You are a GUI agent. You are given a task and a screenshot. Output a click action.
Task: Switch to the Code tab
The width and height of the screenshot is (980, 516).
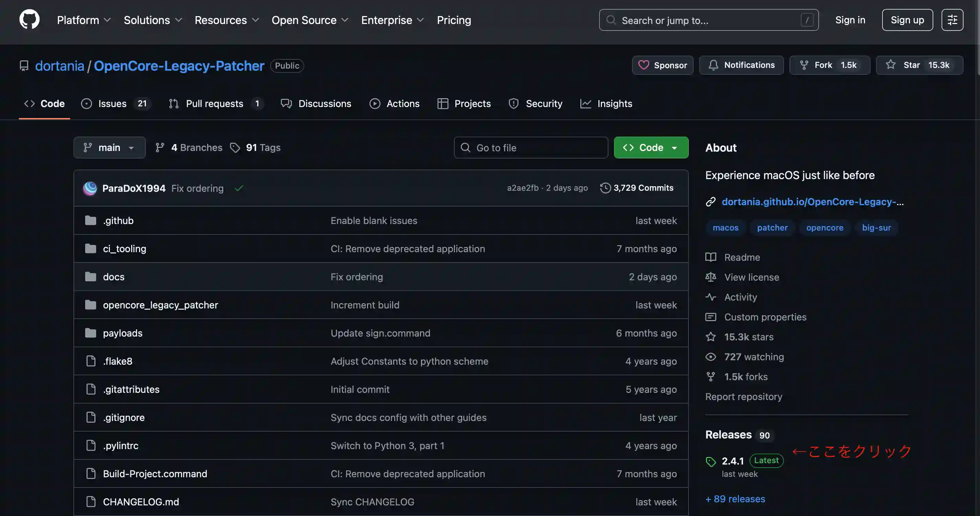pyautogui.click(x=45, y=103)
